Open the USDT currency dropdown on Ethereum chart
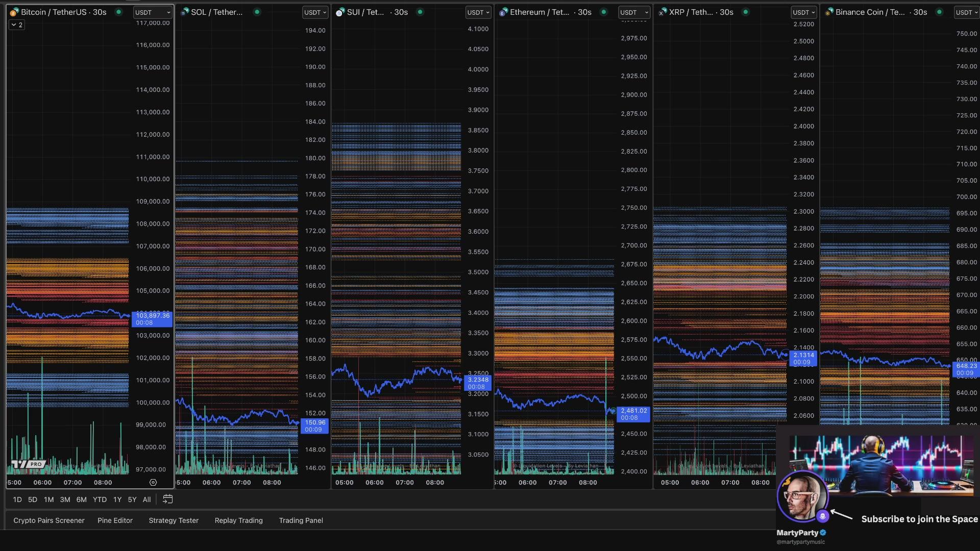Image resolution: width=980 pixels, height=551 pixels. [634, 12]
